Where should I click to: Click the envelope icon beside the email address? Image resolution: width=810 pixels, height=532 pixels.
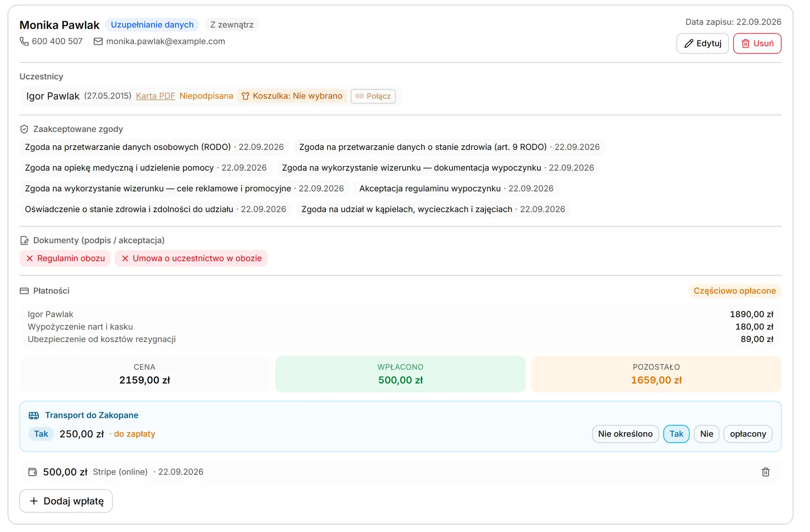tap(98, 41)
